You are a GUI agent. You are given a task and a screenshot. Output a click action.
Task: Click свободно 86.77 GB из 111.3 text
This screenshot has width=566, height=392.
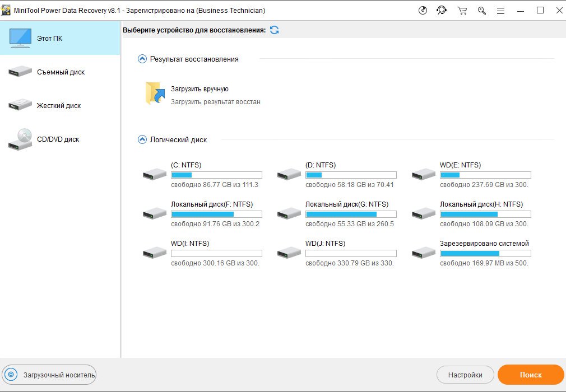pyautogui.click(x=215, y=185)
